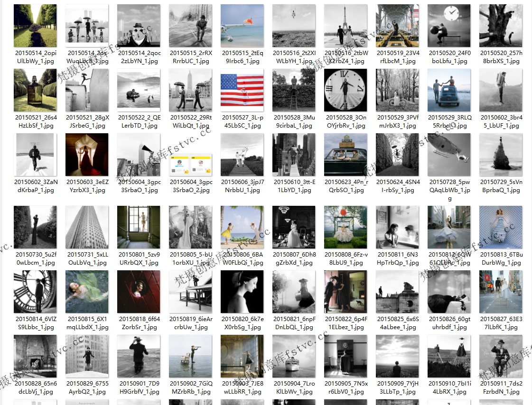Click the file name 20150520_24F0boLbfu_1.jpg
Viewport: 532px width, 405px height.
pyautogui.click(x=449, y=57)
